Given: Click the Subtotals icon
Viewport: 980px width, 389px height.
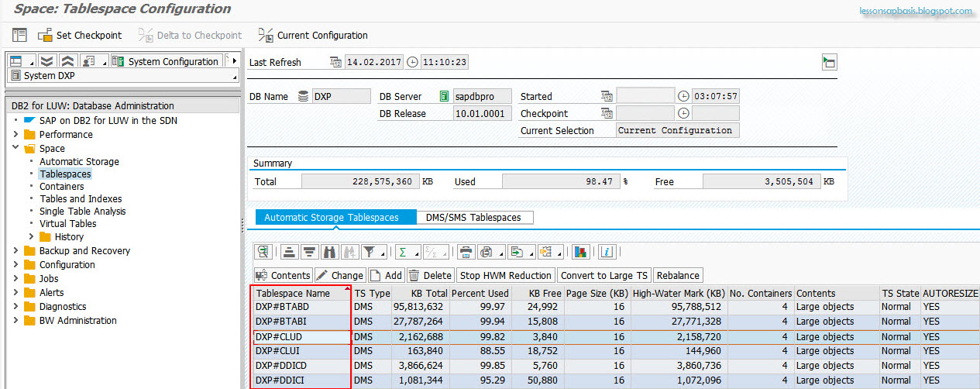Looking at the screenshot, I should pos(437,252).
